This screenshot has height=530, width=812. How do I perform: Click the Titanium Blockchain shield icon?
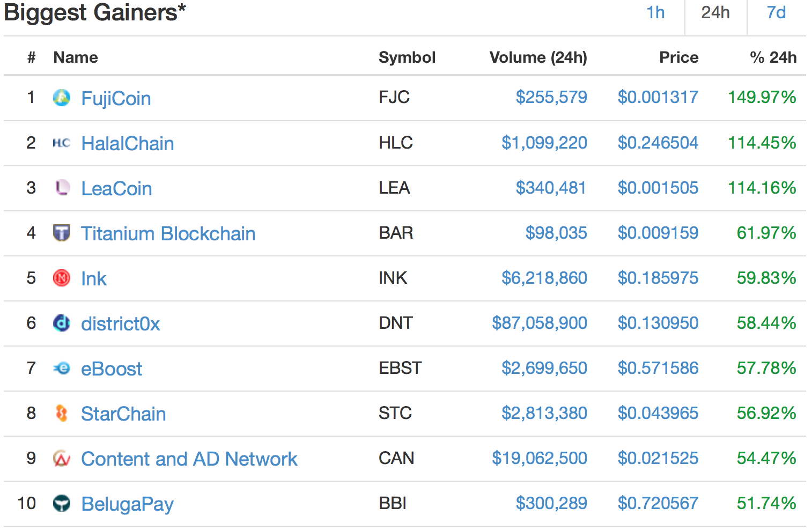(x=62, y=233)
